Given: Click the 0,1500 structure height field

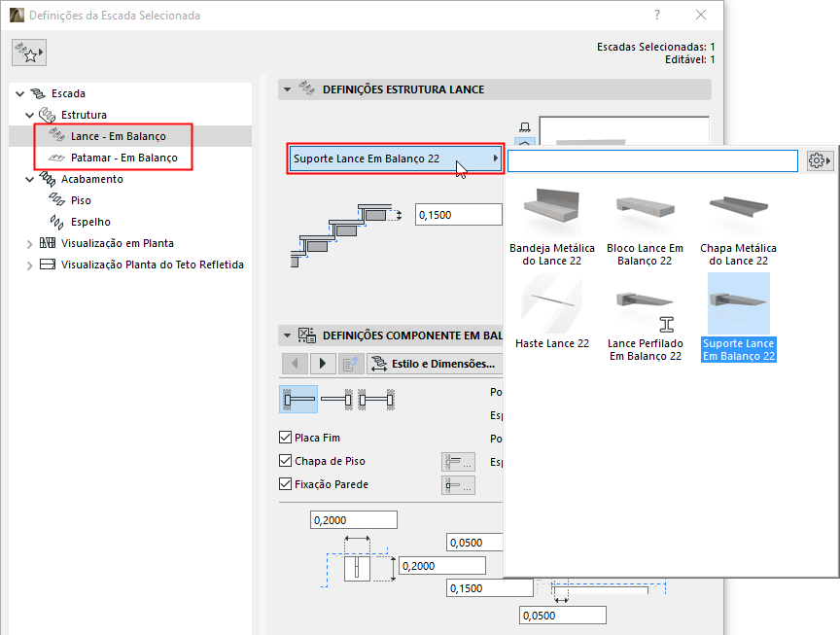Looking at the screenshot, I should pos(459,214).
